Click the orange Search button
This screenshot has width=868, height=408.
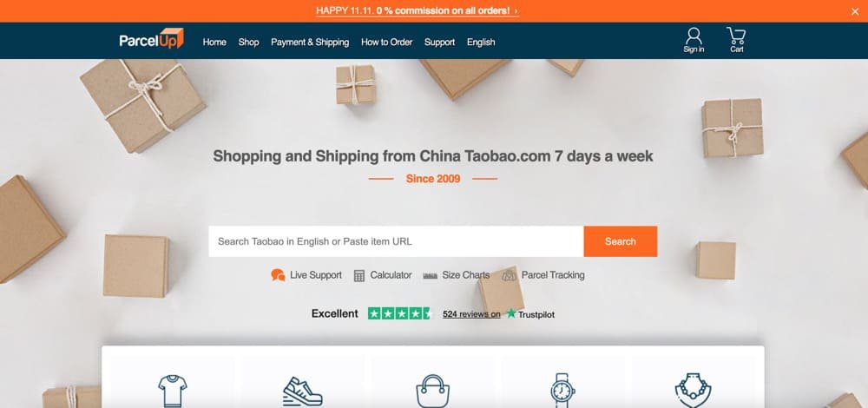pyautogui.click(x=620, y=241)
